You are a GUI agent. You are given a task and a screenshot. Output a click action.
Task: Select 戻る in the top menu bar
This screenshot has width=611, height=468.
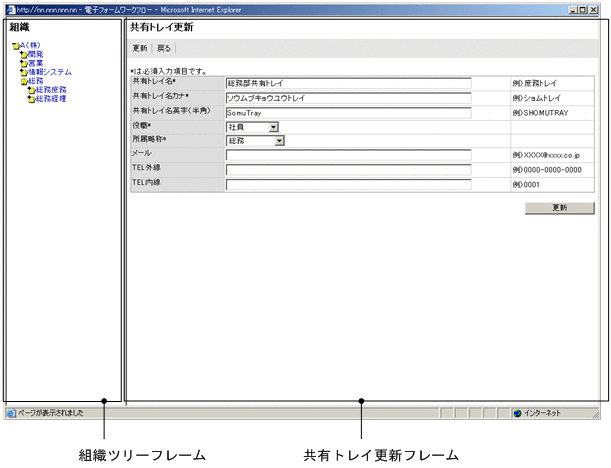164,48
